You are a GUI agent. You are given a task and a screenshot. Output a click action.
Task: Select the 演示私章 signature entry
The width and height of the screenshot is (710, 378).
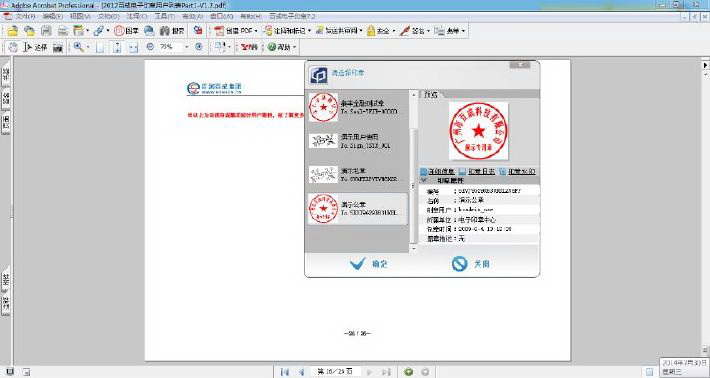pyautogui.click(x=357, y=175)
